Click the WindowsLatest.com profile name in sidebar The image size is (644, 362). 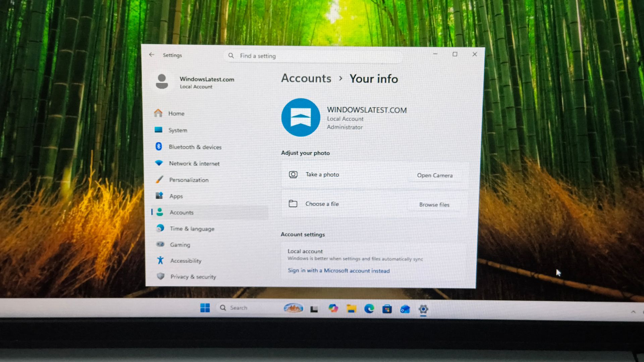[207, 79]
